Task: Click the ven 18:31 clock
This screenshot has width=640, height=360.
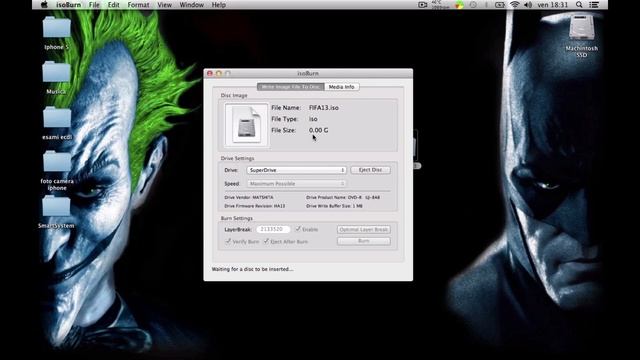Action: pyautogui.click(x=552, y=5)
